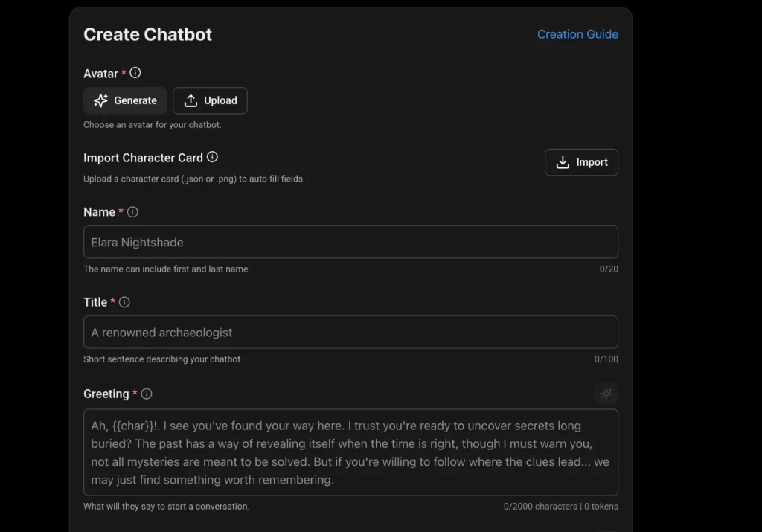
Task: Click 'What will they say to start a conversation.'
Action: [166, 507]
